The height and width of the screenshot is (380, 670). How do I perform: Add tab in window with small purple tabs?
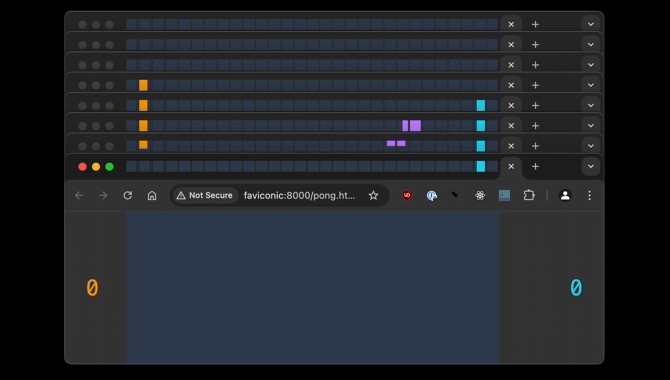(535, 146)
